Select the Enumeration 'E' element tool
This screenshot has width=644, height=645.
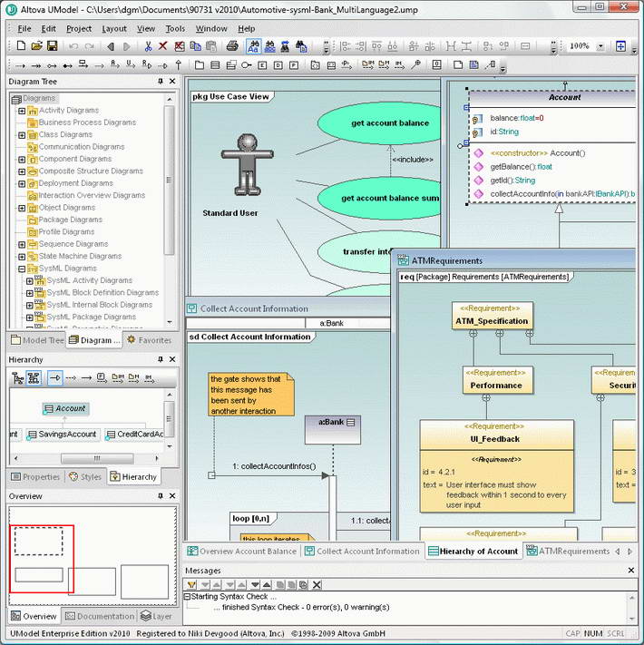[262, 65]
